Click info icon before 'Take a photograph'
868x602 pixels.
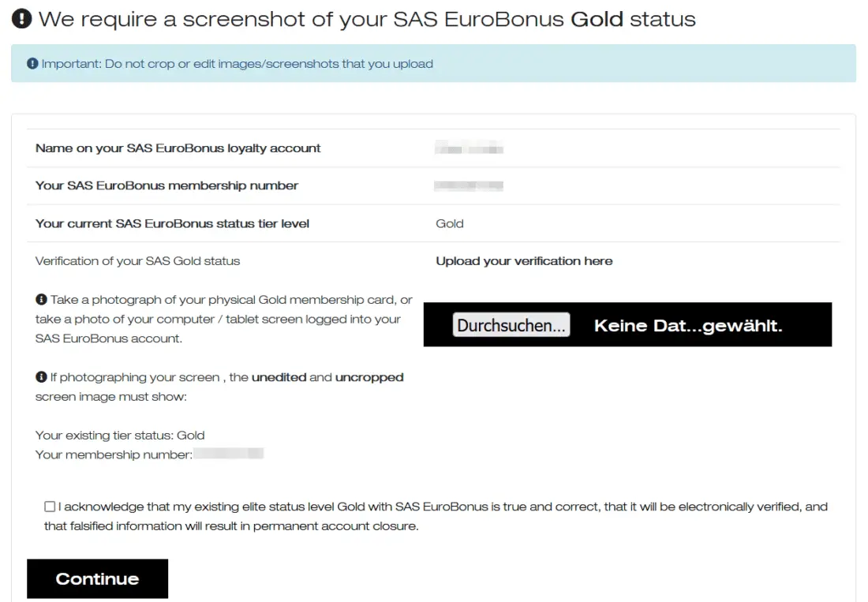tap(41, 300)
